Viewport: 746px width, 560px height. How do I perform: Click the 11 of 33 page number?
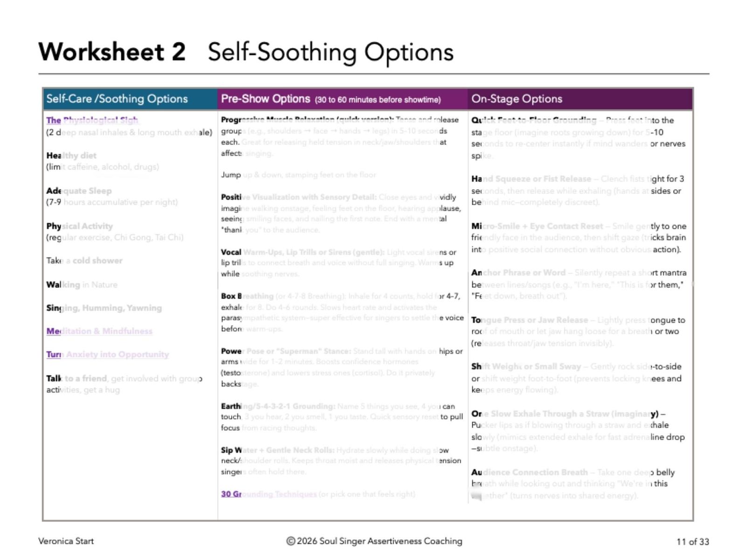[692, 541]
